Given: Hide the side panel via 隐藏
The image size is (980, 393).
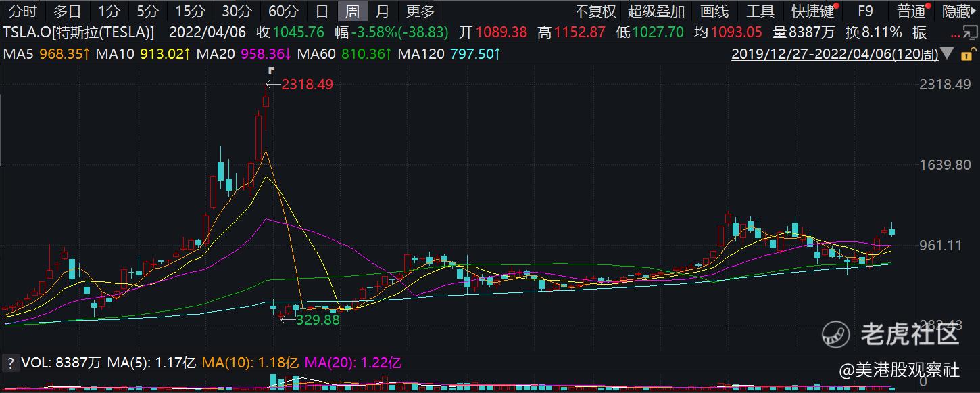Looking at the screenshot, I should coord(956,11).
